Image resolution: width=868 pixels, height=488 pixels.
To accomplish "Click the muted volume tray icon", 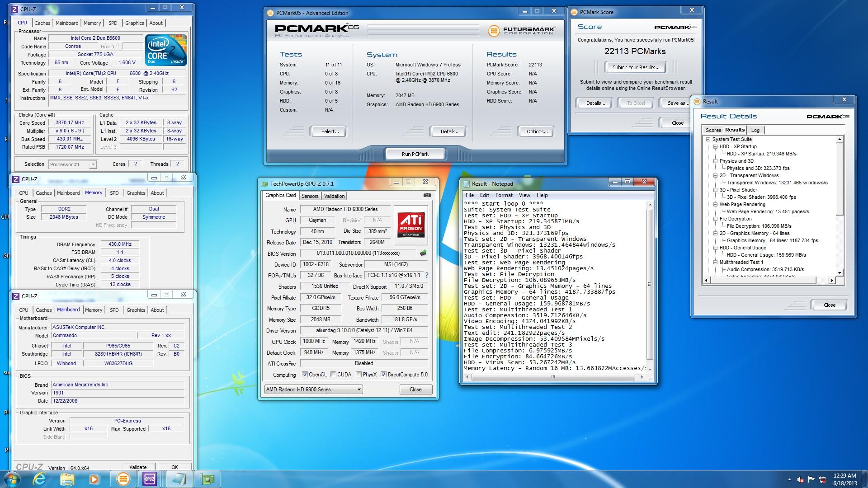I will point(801,479).
